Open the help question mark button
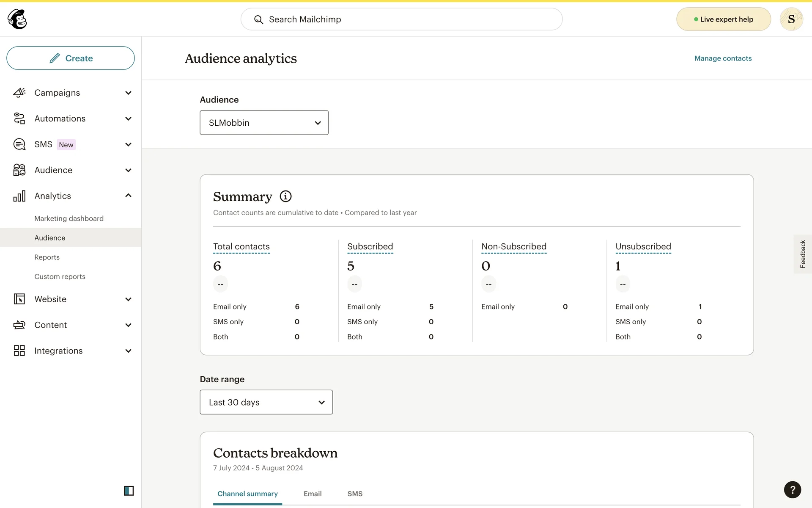812x508 pixels. pyautogui.click(x=792, y=490)
